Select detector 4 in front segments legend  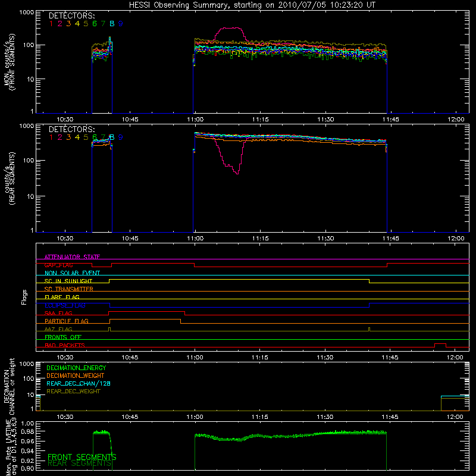point(77,24)
